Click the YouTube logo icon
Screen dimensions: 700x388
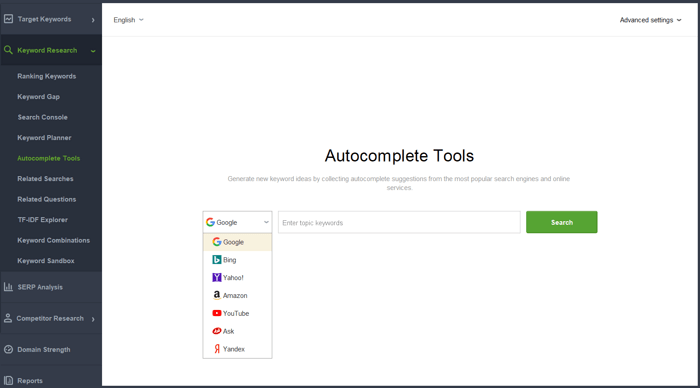pyautogui.click(x=217, y=313)
